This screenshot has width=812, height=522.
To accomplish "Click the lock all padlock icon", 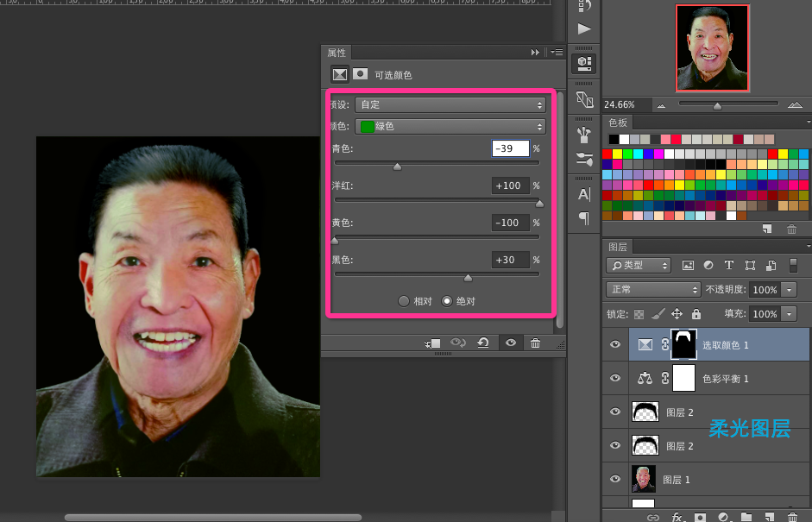I will 696,314.
